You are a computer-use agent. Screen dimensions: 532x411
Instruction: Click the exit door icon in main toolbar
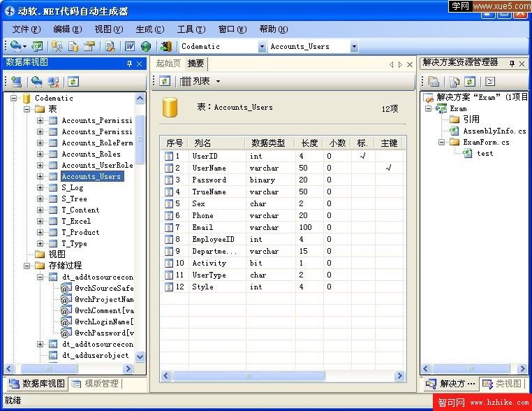tap(166, 46)
